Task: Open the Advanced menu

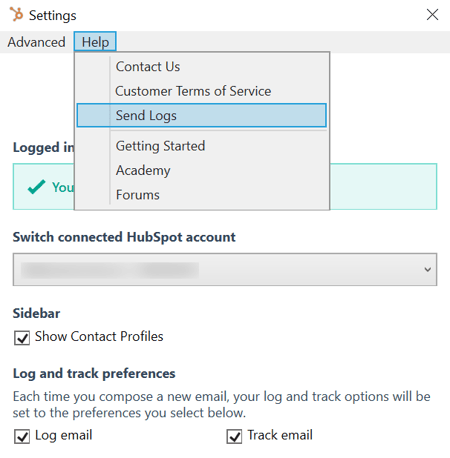Action: pyautogui.click(x=36, y=42)
